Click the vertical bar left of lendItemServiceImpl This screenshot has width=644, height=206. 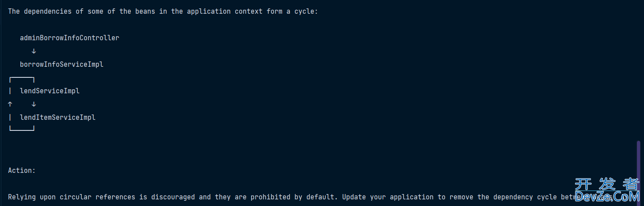(10, 118)
